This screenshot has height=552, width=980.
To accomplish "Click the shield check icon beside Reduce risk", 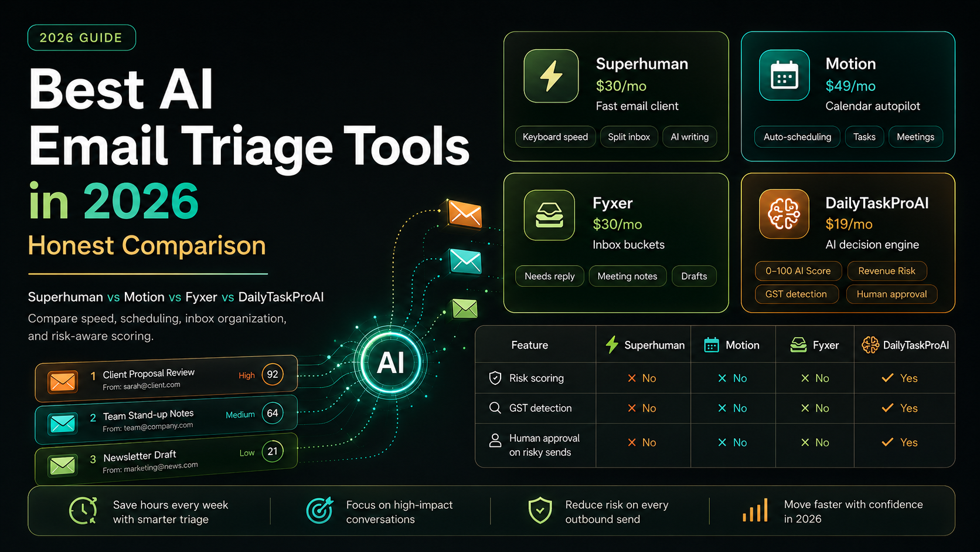I will pos(540,510).
